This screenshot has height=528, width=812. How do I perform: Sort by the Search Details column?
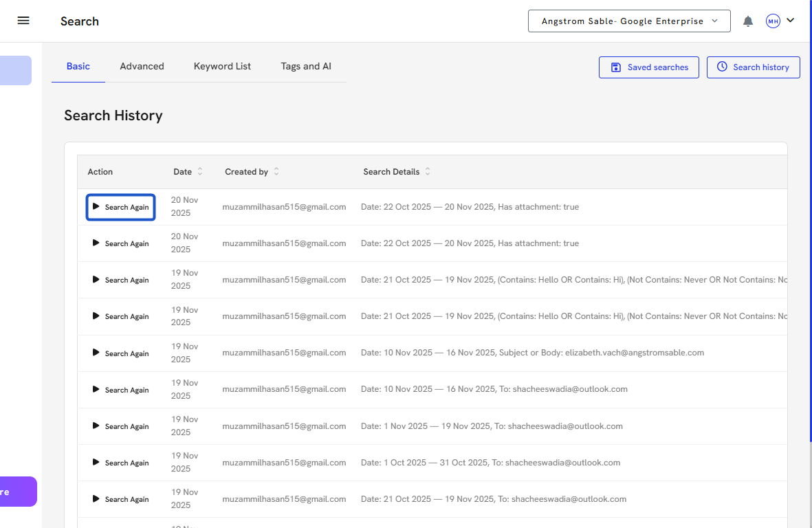coord(428,172)
